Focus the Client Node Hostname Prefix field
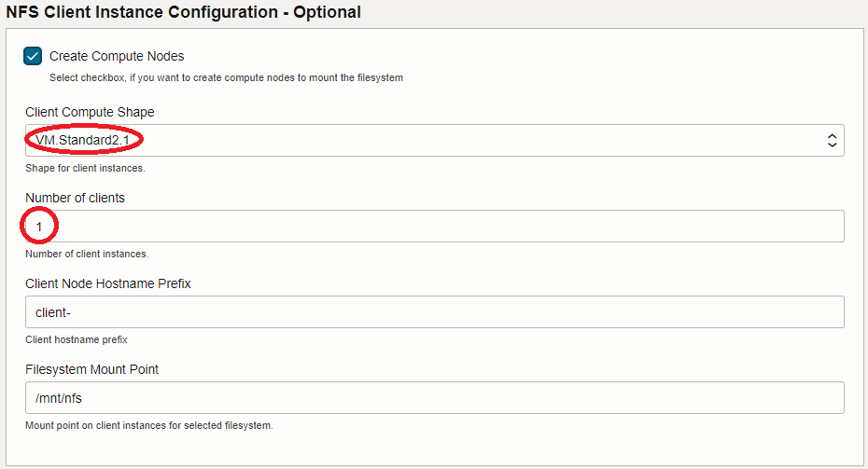Screen dimensions: 868x469 [434, 312]
